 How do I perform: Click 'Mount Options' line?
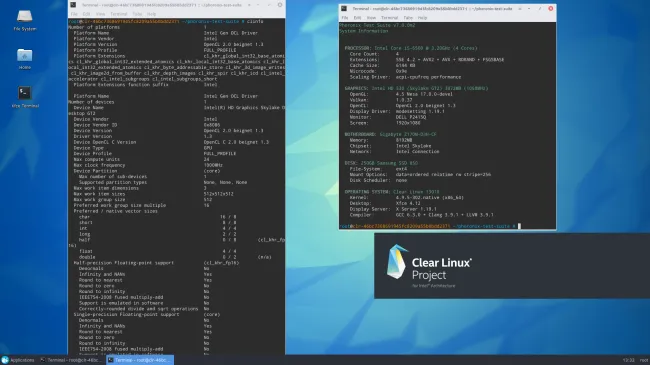(x=420, y=175)
